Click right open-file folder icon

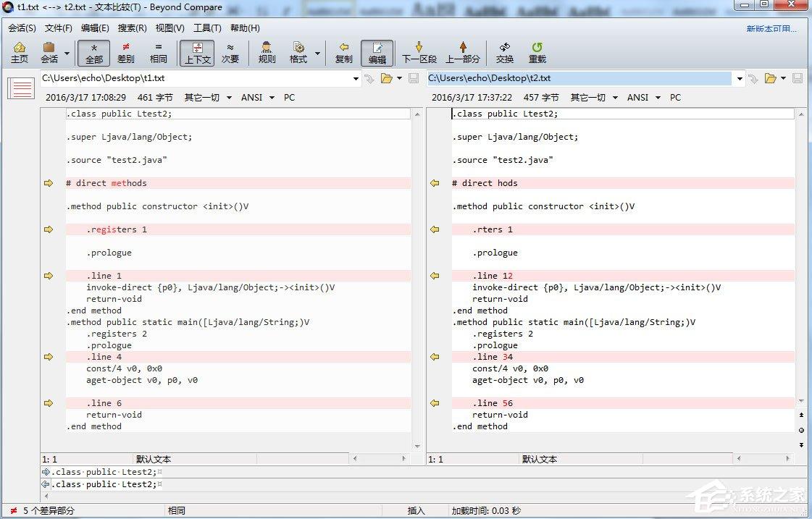[x=770, y=78]
